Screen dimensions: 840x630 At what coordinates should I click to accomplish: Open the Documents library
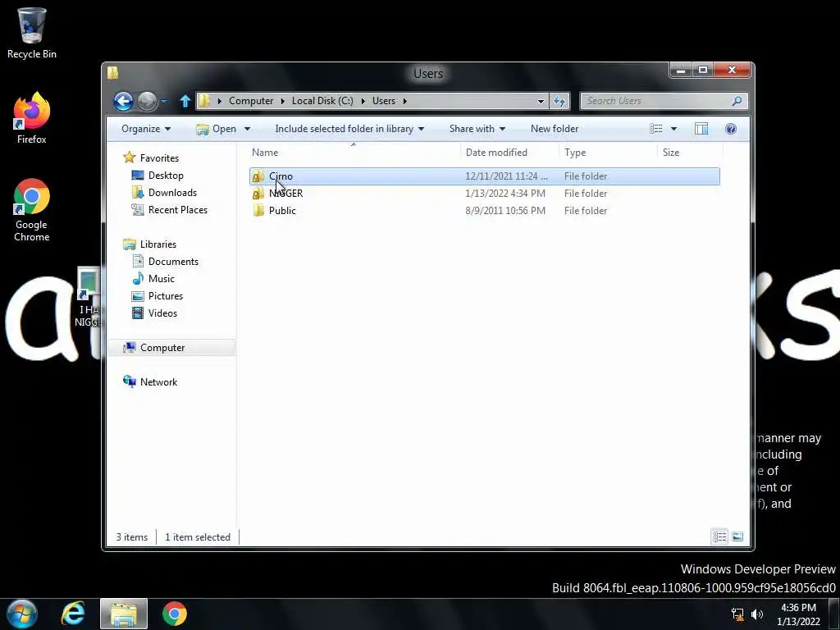click(173, 262)
